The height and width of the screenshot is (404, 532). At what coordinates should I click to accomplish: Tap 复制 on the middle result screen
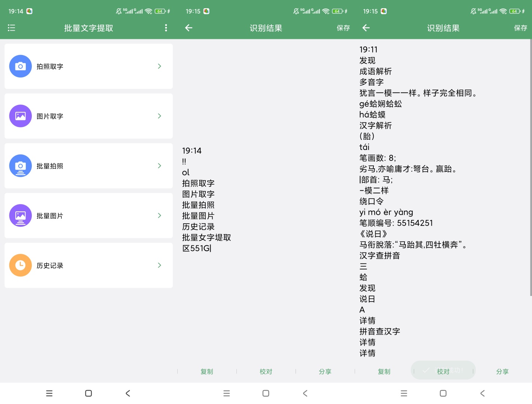point(207,371)
